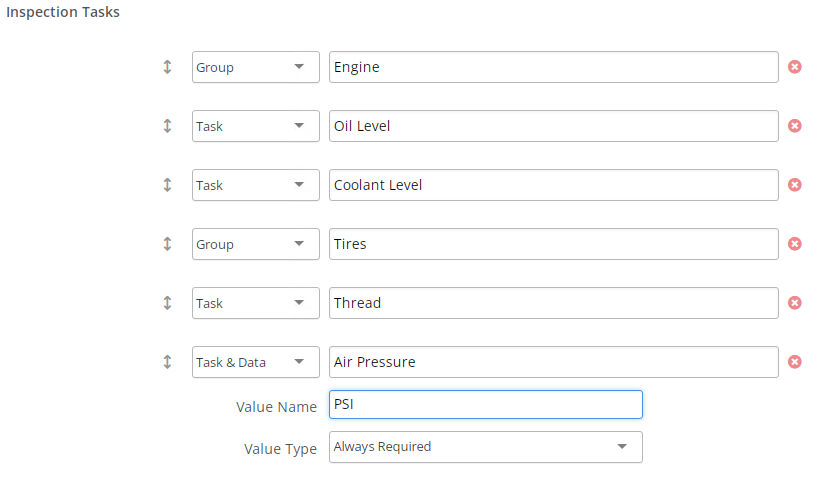Remove the Coolant Level task

[795, 185]
